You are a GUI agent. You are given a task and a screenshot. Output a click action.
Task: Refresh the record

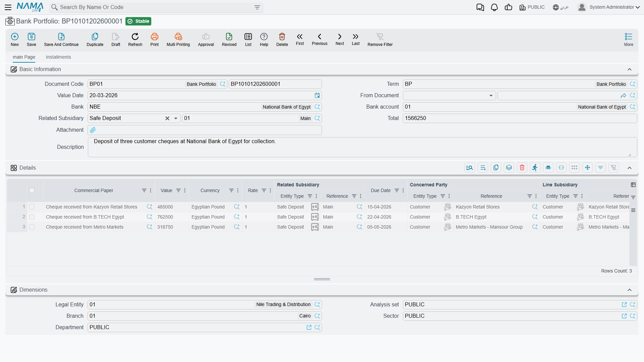[135, 39]
